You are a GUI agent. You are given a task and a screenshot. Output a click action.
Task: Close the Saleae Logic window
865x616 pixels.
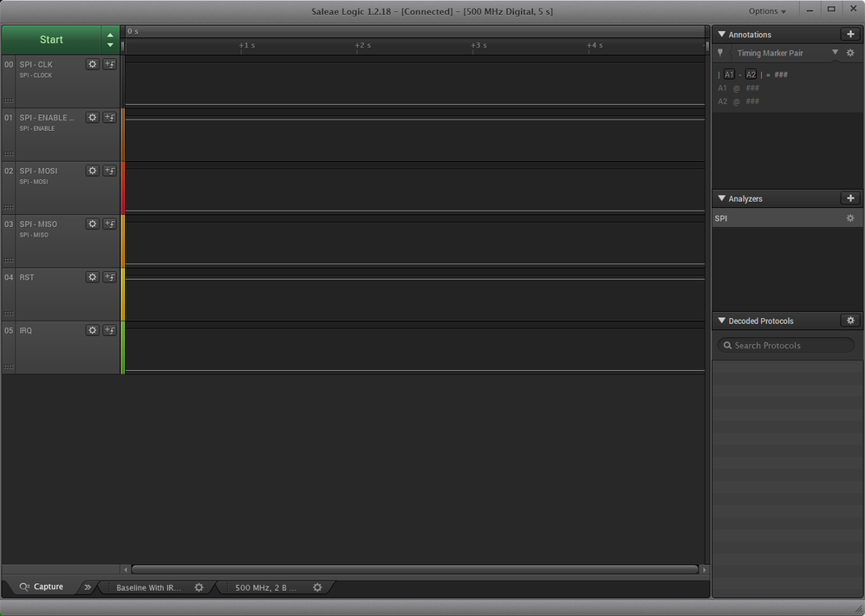pyautogui.click(x=853, y=10)
